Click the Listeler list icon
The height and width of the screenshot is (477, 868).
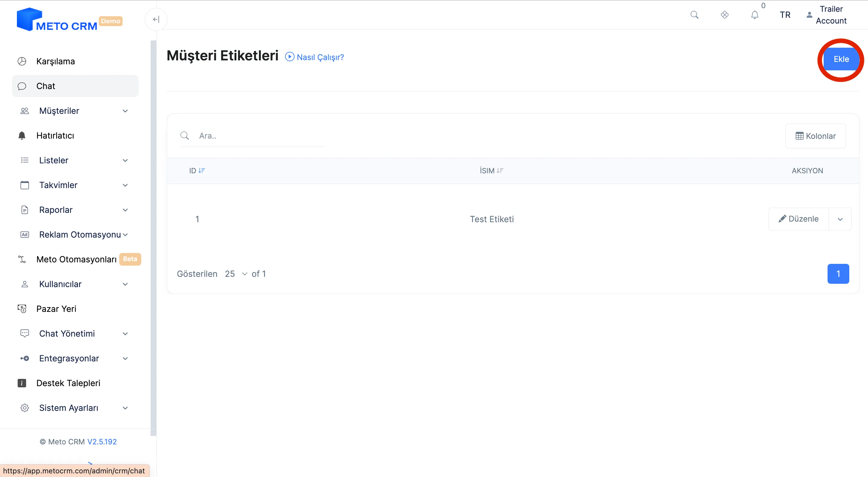tap(25, 160)
